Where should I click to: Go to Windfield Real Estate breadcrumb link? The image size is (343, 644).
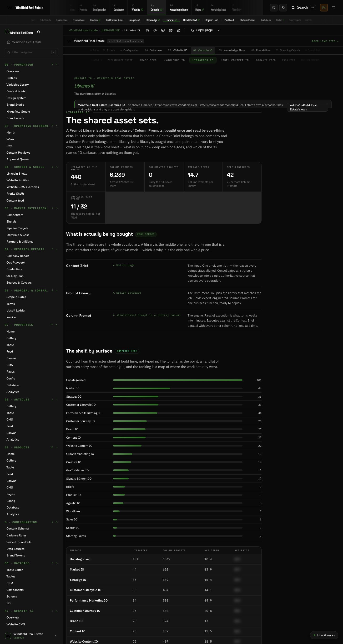click(83, 30)
